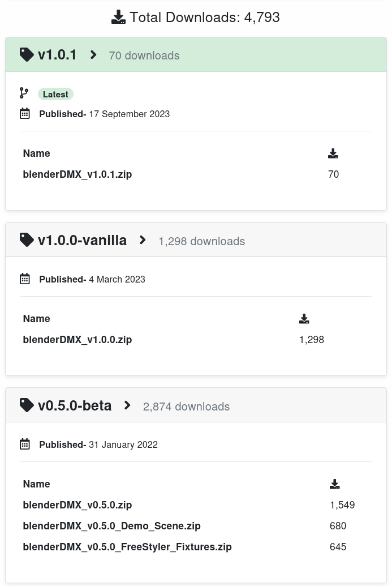Click the tag icon beside v1.0.0-vanilla
The height and width of the screenshot is (586, 392).
pos(27,240)
